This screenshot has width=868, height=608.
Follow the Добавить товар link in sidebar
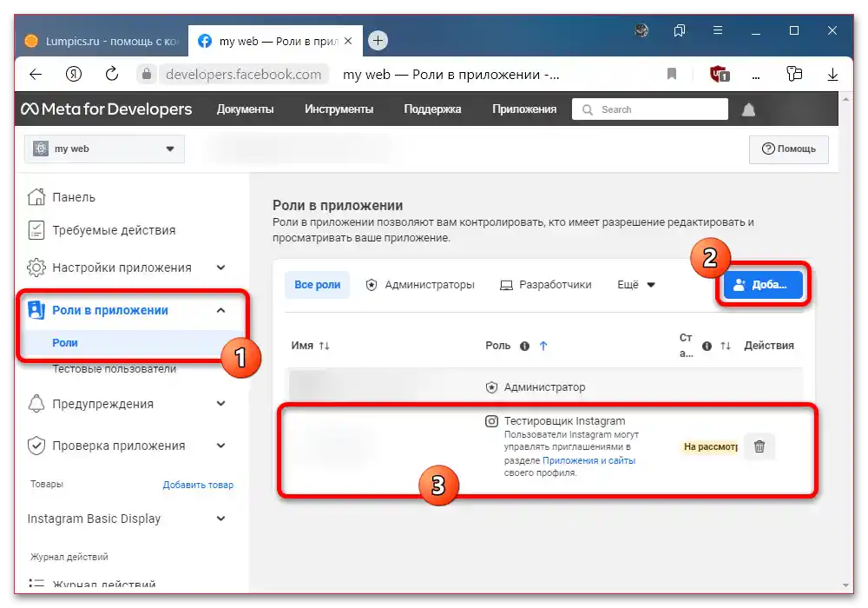point(198,486)
